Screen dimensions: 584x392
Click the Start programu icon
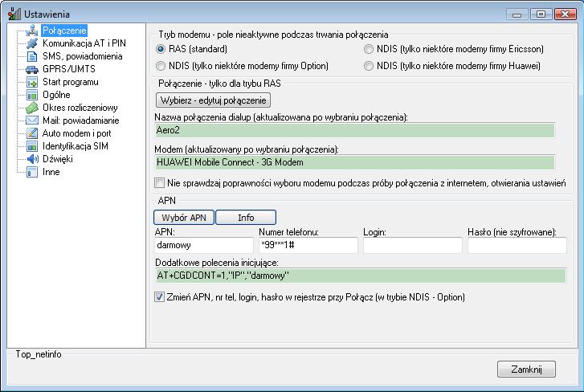click(x=32, y=82)
